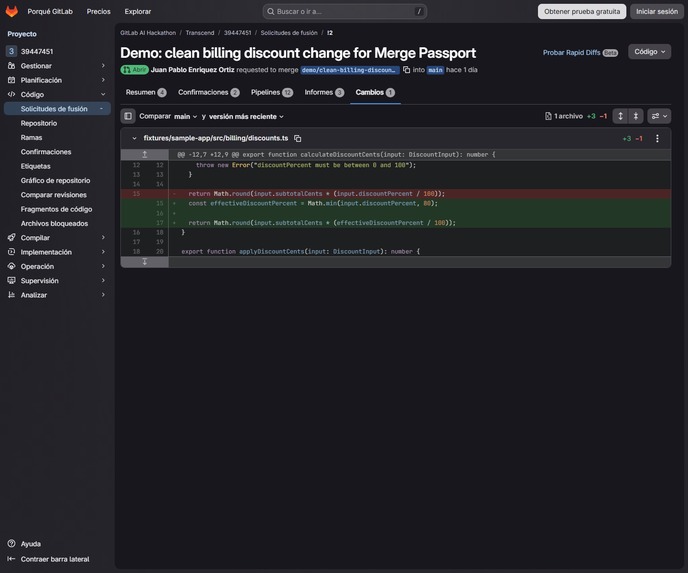The height and width of the screenshot is (573, 688).
Task: Open Ramas in sidebar
Action: (x=57, y=137)
